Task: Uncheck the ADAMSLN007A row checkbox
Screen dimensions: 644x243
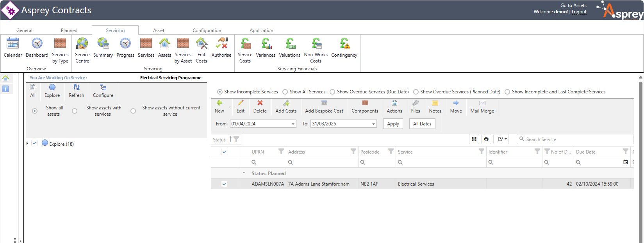Action: (224, 184)
